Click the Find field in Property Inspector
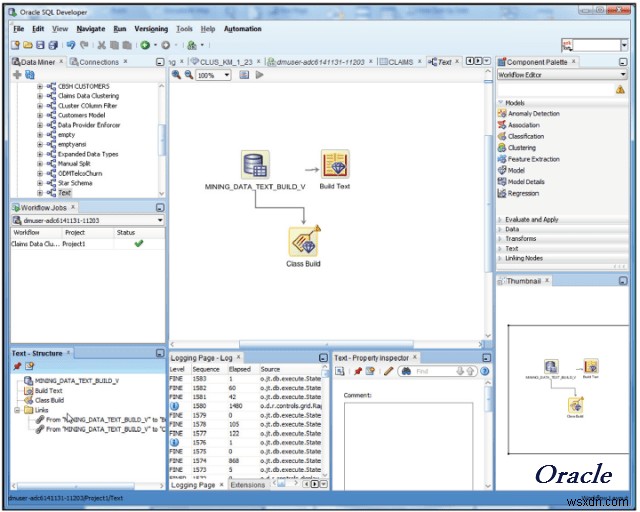The image size is (640, 512). click(x=433, y=371)
